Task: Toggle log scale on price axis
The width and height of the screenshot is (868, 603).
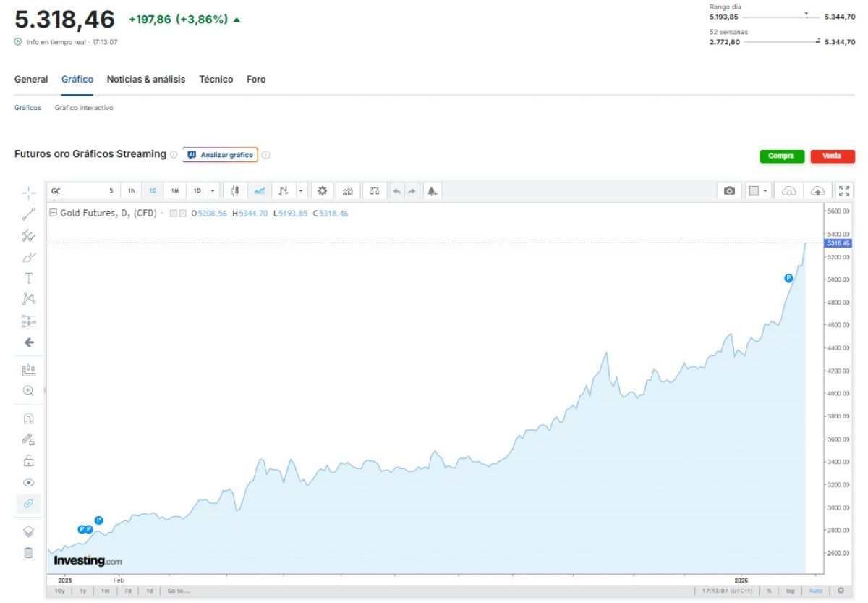Action: 790,591
